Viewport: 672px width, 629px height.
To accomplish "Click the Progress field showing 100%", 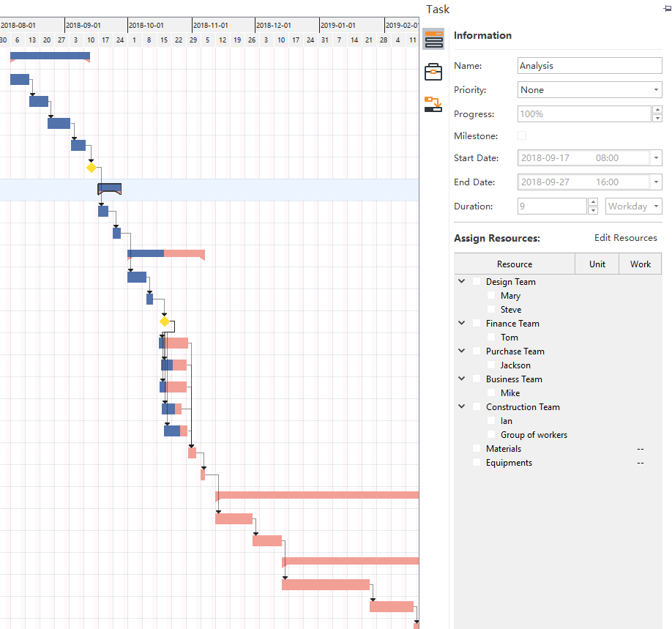I will (584, 114).
